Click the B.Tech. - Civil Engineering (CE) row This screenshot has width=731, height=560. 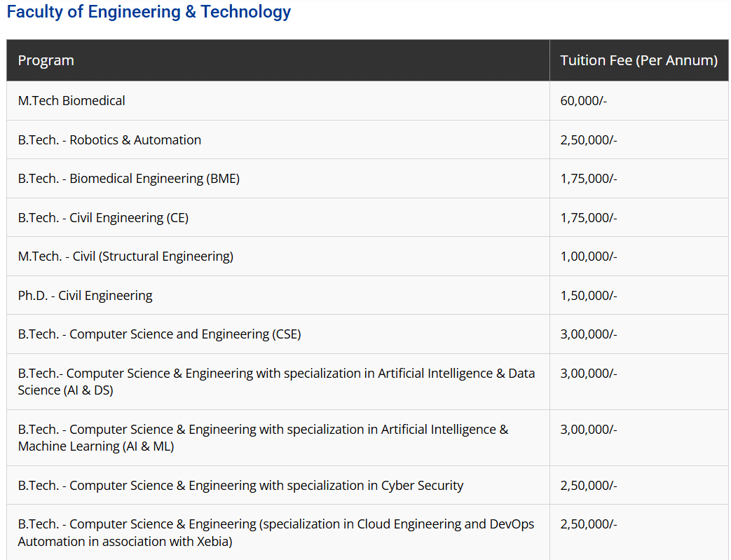click(x=103, y=218)
